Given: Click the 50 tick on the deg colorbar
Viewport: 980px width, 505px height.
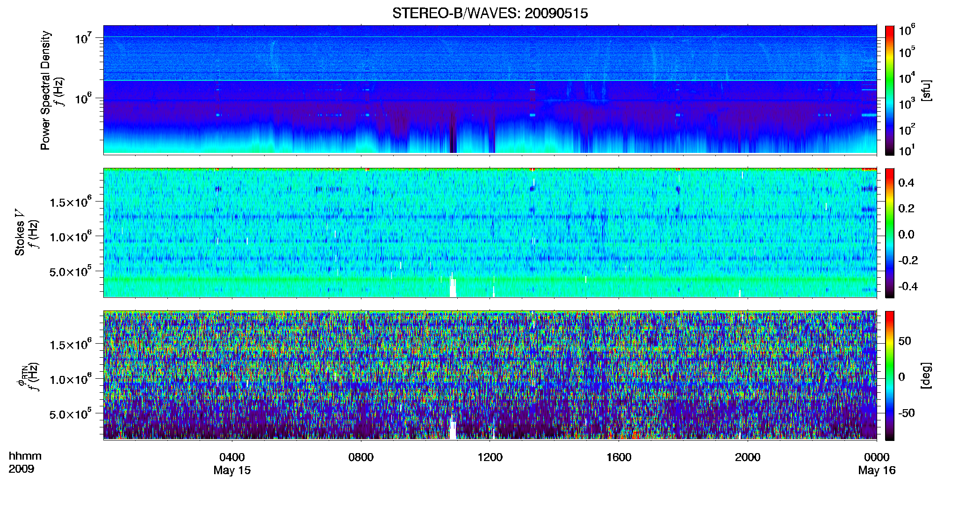Looking at the screenshot, I should 905,341.
